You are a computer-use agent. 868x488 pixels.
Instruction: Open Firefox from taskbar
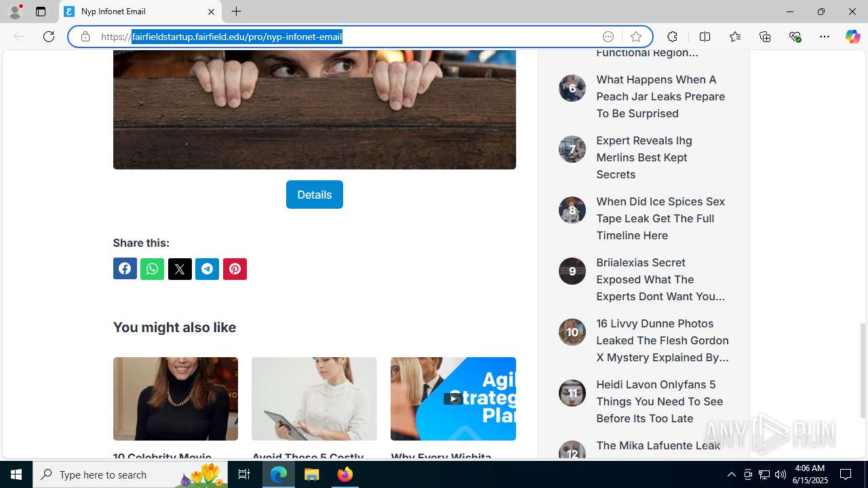(345, 474)
